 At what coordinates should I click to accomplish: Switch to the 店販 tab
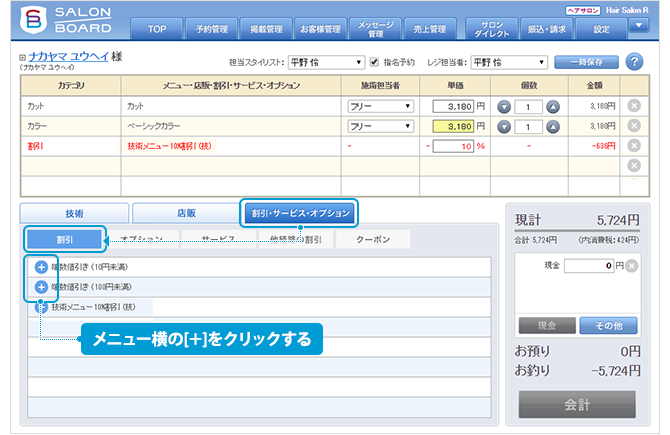click(185, 213)
